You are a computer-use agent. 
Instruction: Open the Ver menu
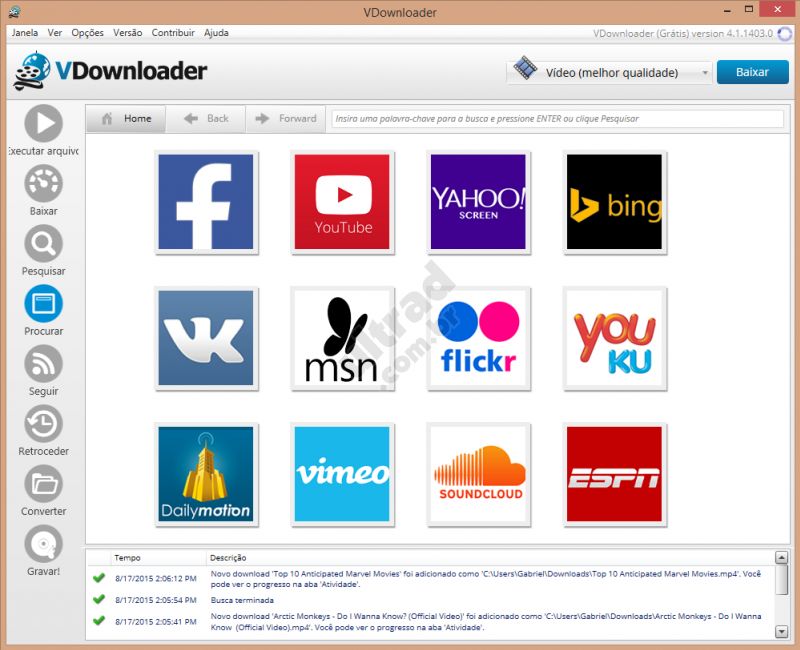coord(55,33)
